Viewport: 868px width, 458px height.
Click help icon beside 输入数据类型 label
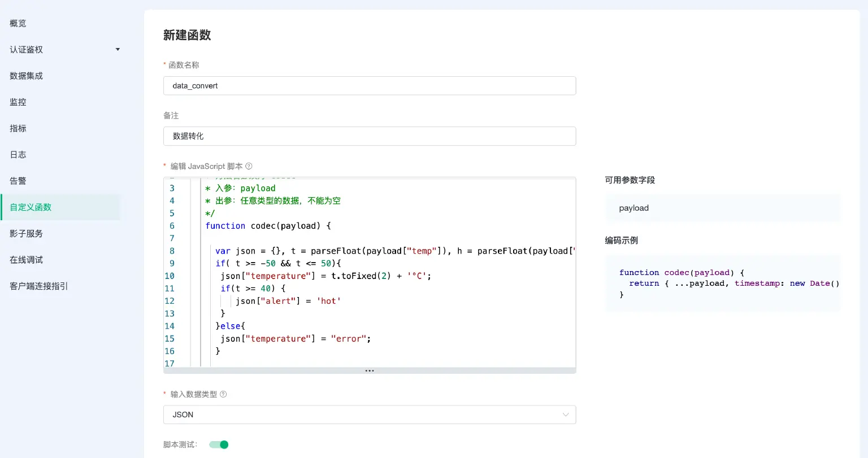223,394
